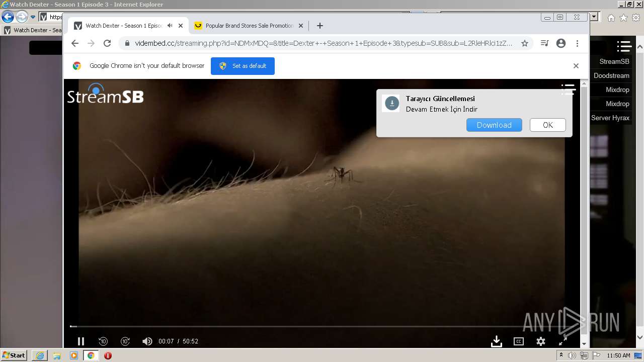Open File Explorer from taskbar

click(x=57, y=355)
